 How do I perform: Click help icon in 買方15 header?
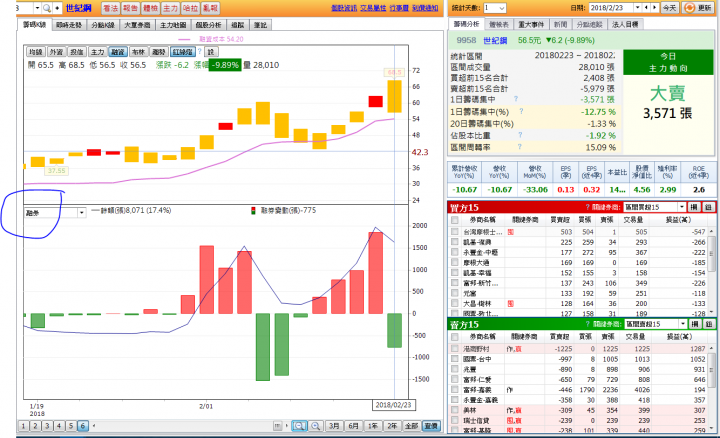click(587, 207)
